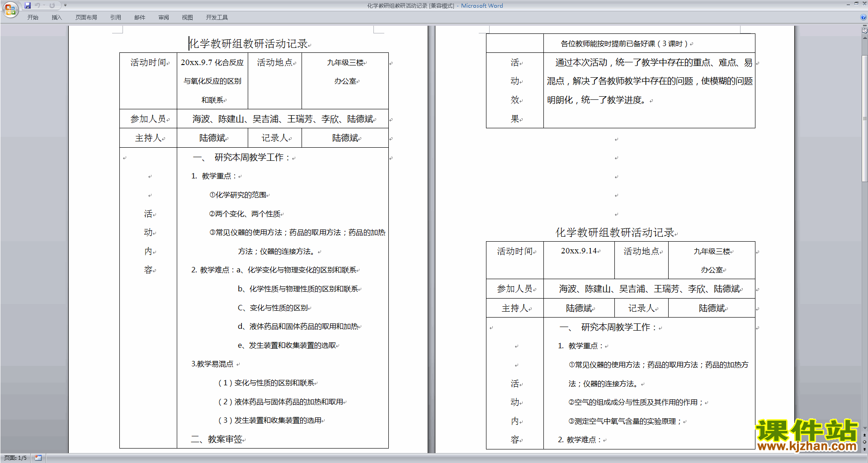Click the line ②两个变化、两个性质
The image size is (868, 463).
245,214
